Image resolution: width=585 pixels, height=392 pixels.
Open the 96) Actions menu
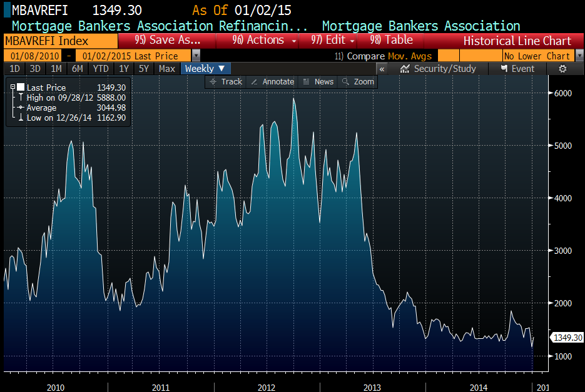click(x=259, y=40)
